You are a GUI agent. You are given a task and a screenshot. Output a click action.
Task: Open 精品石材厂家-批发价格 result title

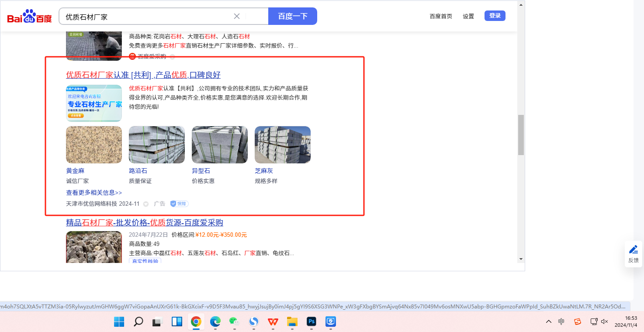(145, 223)
